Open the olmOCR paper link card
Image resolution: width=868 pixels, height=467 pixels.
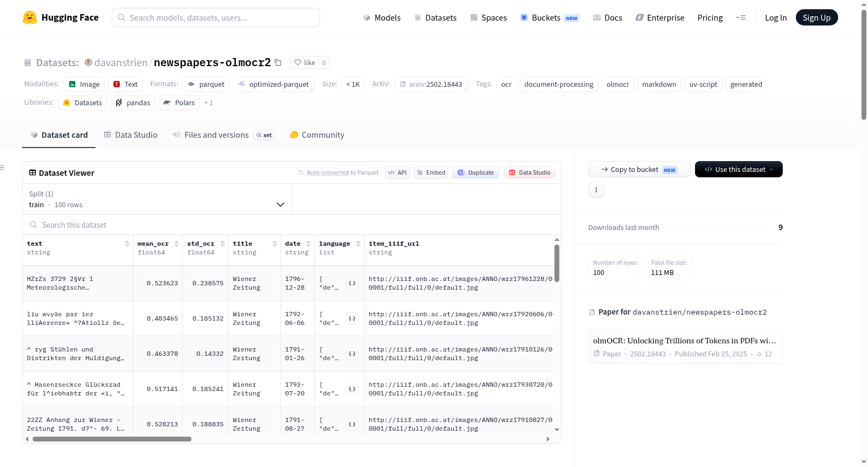[x=685, y=347]
